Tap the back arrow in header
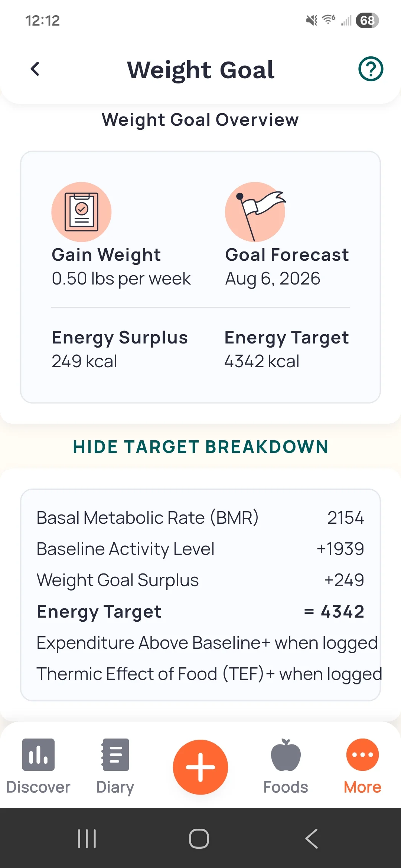 pyautogui.click(x=35, y=69)
